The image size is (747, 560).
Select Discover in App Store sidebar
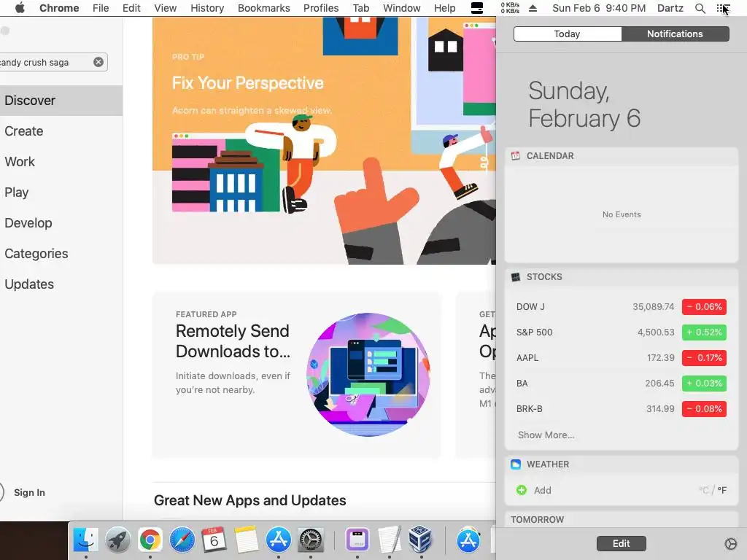[x=61, y=101]
